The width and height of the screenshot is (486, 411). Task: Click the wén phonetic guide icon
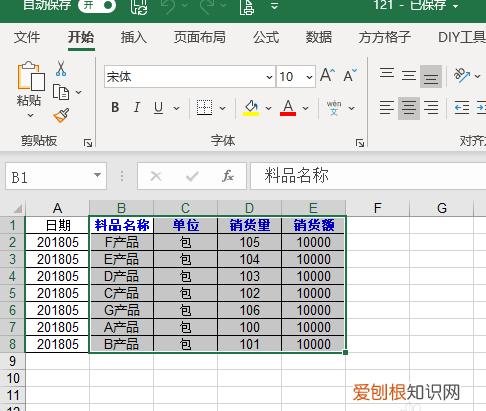pyautogui.click(x=334, y=108)
